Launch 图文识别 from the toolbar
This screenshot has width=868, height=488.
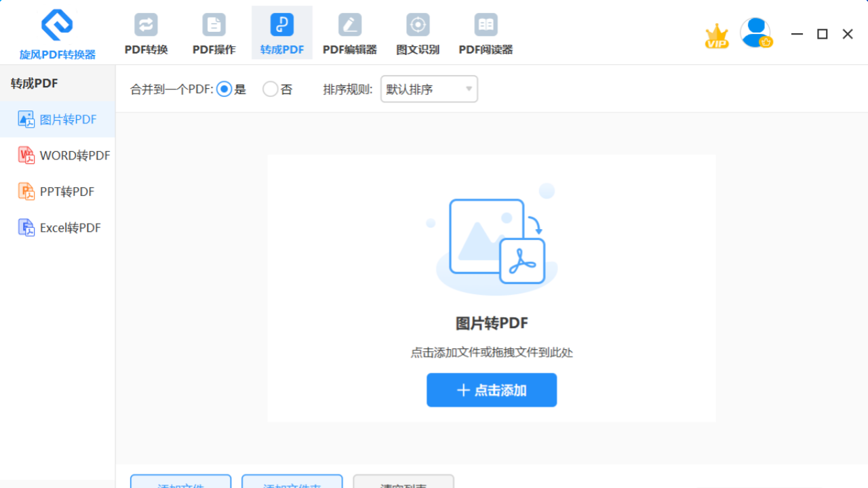point(418,32)
